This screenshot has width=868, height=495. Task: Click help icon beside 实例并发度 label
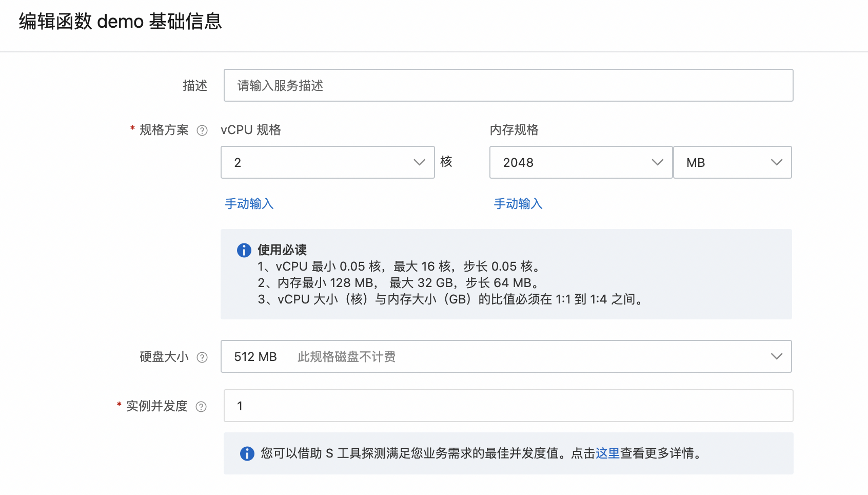201,407
